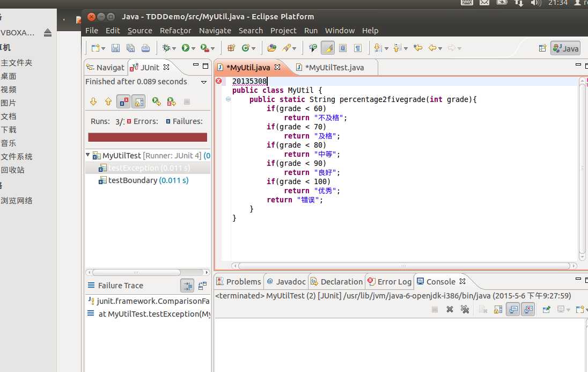Viewport: 588px width, 372px height.
Task: Click the Open Perspective icon
Action: [x=542, y=48]
